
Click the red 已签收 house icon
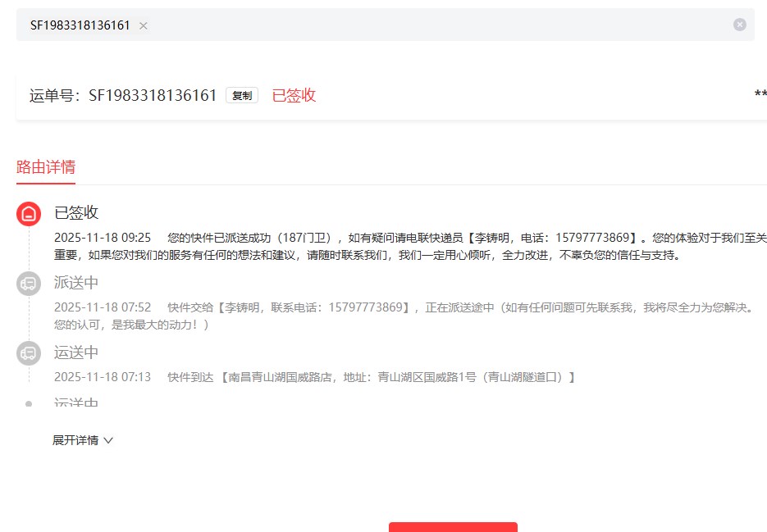(x=29, y=214)
